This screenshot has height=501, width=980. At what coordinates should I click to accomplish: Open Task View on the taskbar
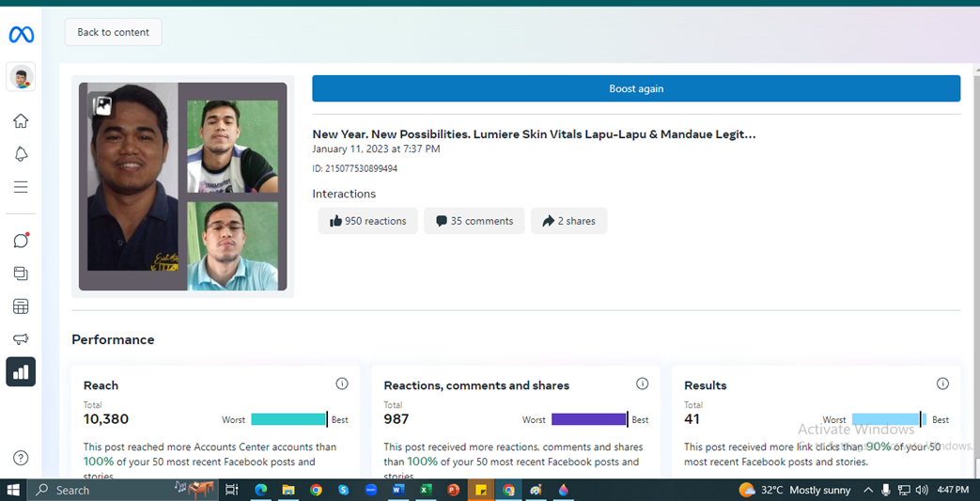[x=232, y=490]
